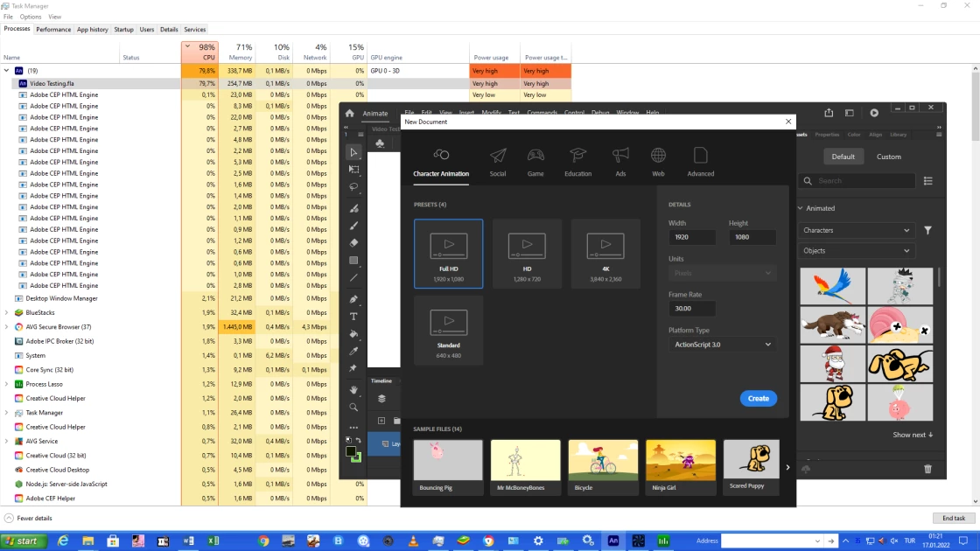The width and height of the screenshot is (980, 551).
Task: Open the Edit Toolbar three-dots menu
Action: pos(353,428)
